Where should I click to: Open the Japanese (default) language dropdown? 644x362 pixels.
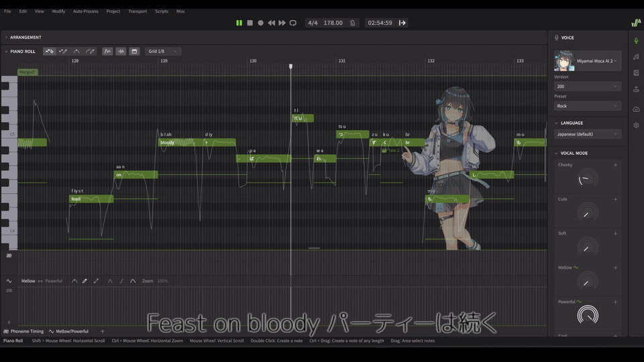(x=588, y=134)
